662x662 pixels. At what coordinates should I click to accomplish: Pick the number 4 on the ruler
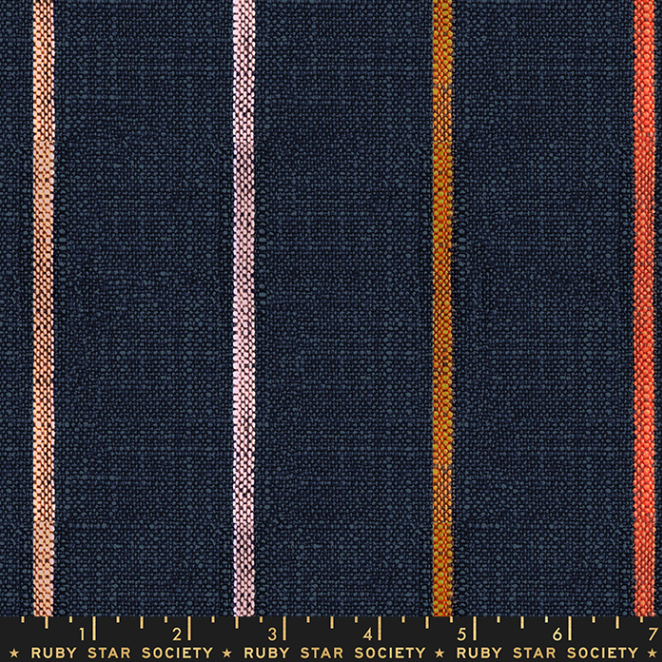pyautogui.click(x=367, y=633)
